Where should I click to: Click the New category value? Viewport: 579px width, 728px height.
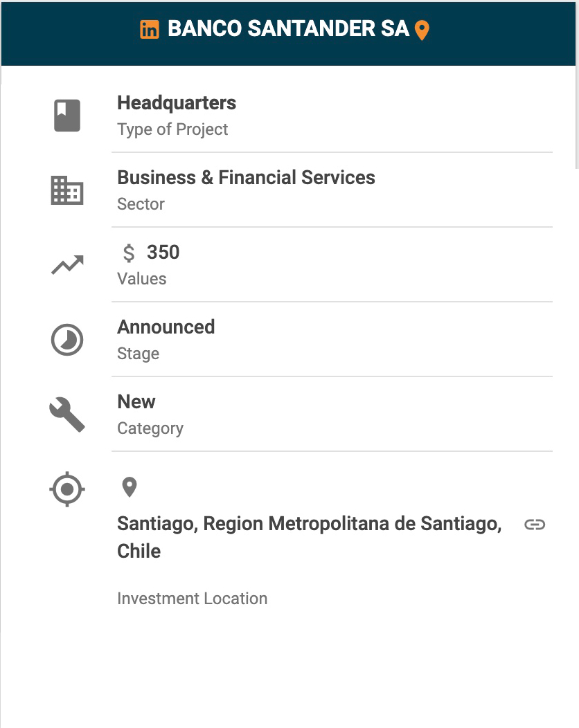136,402
